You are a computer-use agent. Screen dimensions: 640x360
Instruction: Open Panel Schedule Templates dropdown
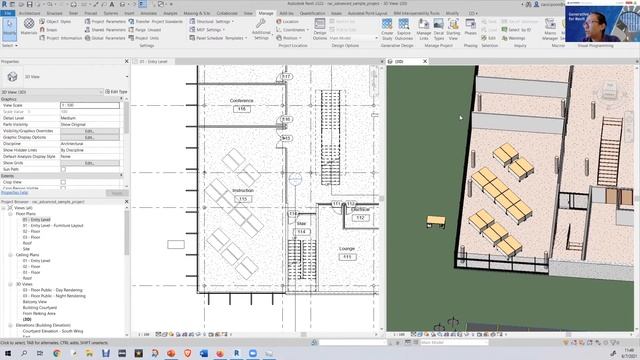tap(218, 38)
